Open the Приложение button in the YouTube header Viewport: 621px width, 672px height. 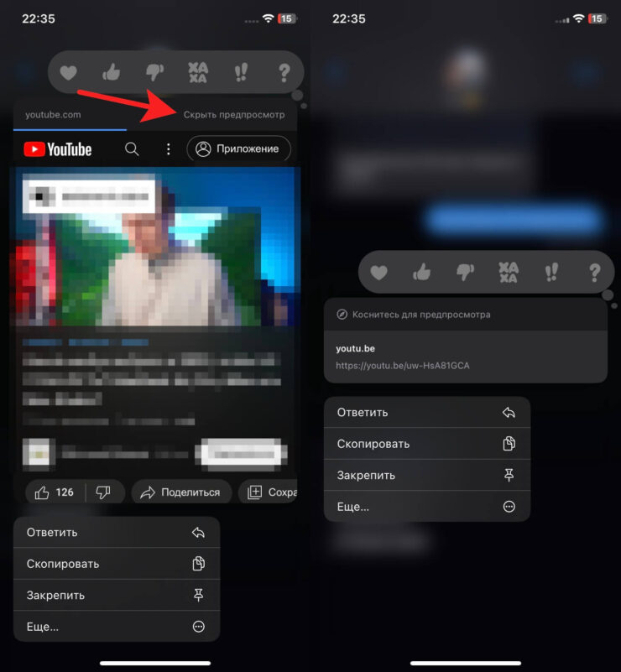[x=238, y=149]
